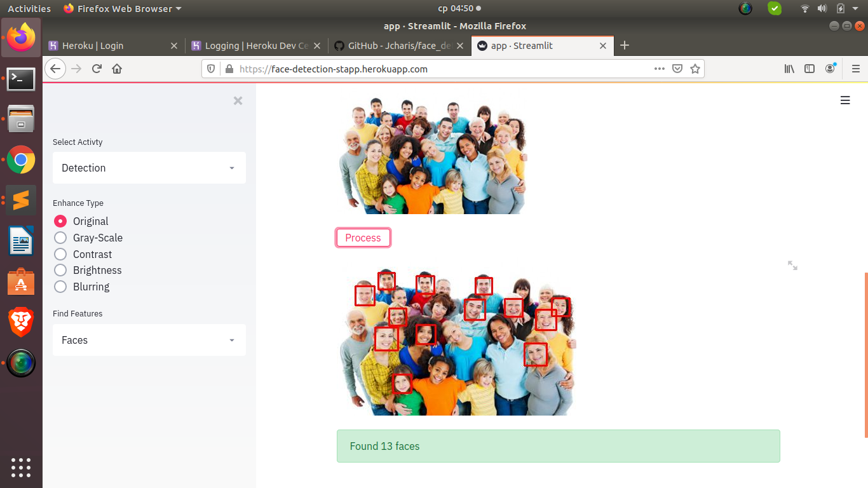This screenshot has width=868, height=488.
Task: Open the Firefox overflow menu with three dots
Action: click(659, 68)
